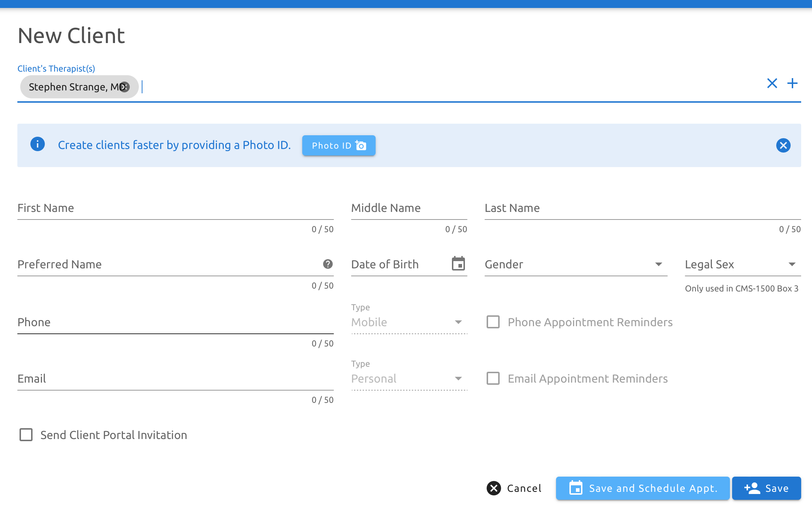The width and height of the screenshot is (812, 507).
Task: Click the Photo ID button
Action: tap(338, 145)
